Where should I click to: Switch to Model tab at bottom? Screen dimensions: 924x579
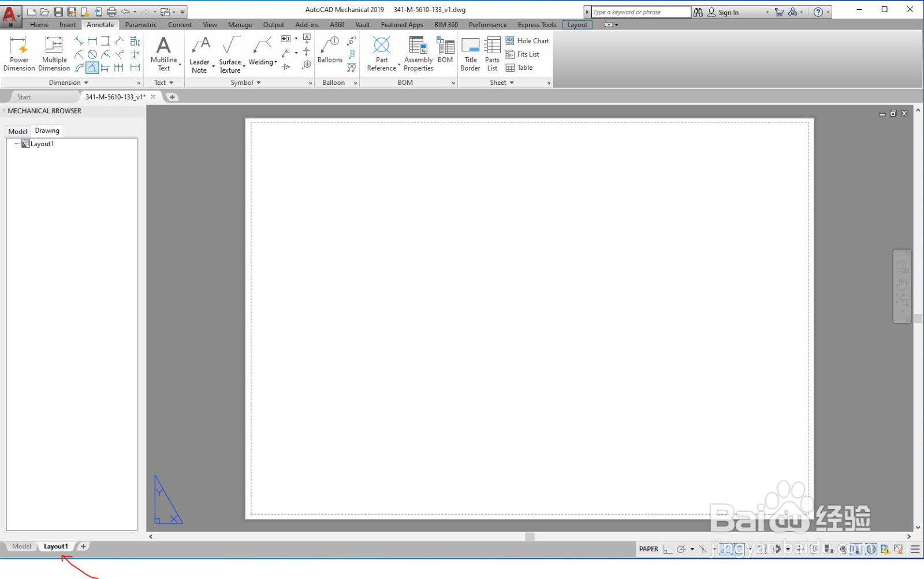pyautogui.click(x=22, y=546)
